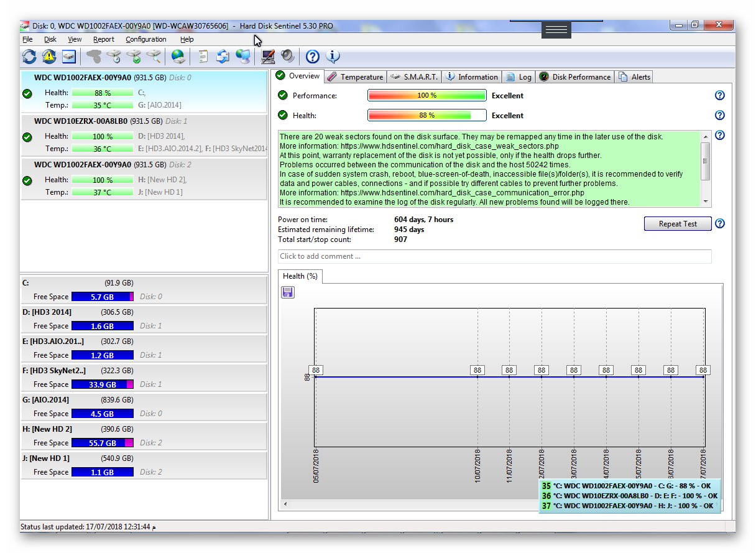Click the green status check icon for Disk 0
Image resolution: width=756 pixels, height=553 pixels.
tap(27, 94)
